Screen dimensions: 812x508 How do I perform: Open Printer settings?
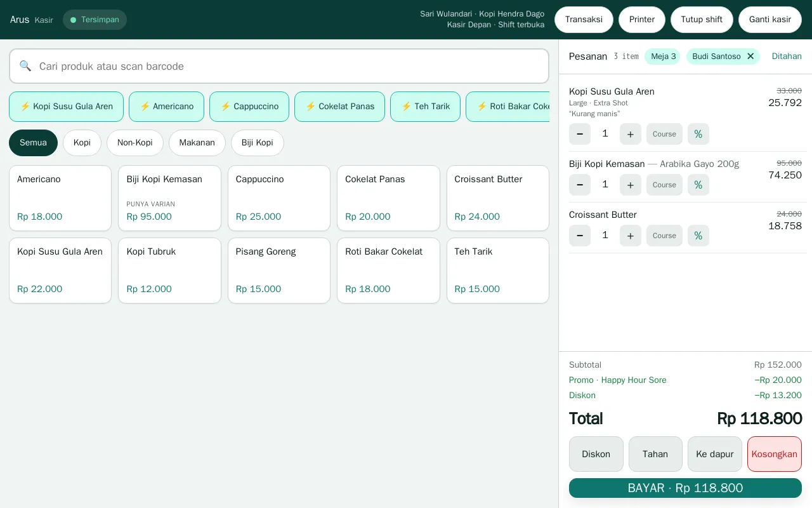pos(642,20)
